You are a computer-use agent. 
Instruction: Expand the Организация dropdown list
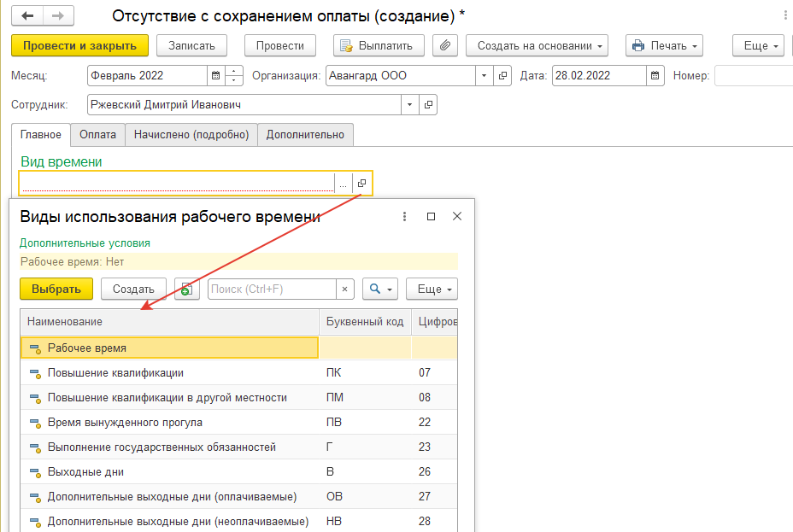click(484, 76)
